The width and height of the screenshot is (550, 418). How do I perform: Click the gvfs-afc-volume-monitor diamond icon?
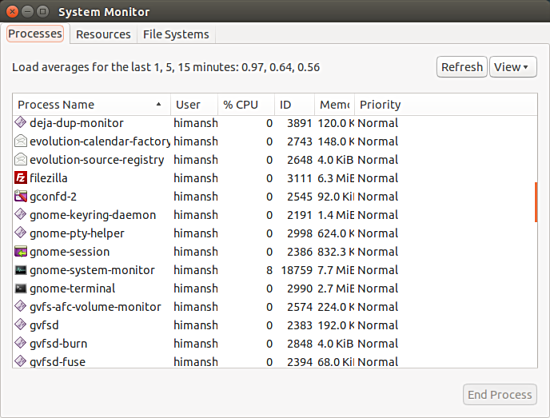click(x=20, y=306)
